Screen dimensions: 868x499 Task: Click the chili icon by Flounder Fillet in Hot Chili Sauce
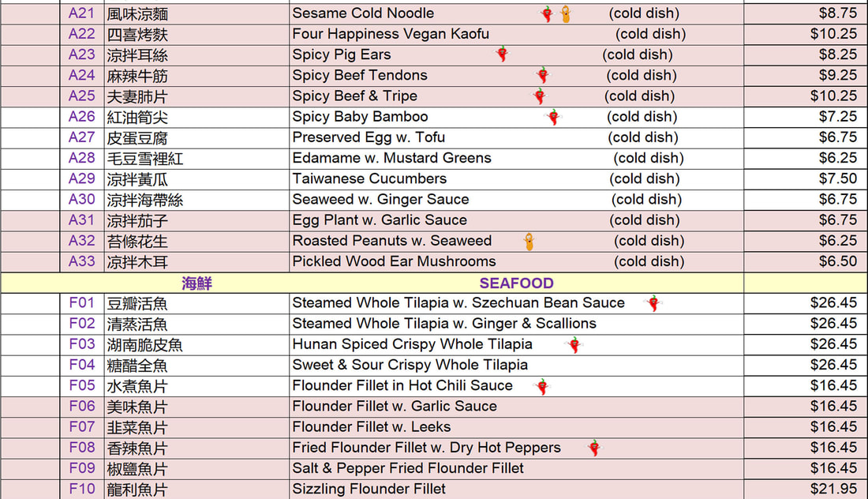[541, 386]
